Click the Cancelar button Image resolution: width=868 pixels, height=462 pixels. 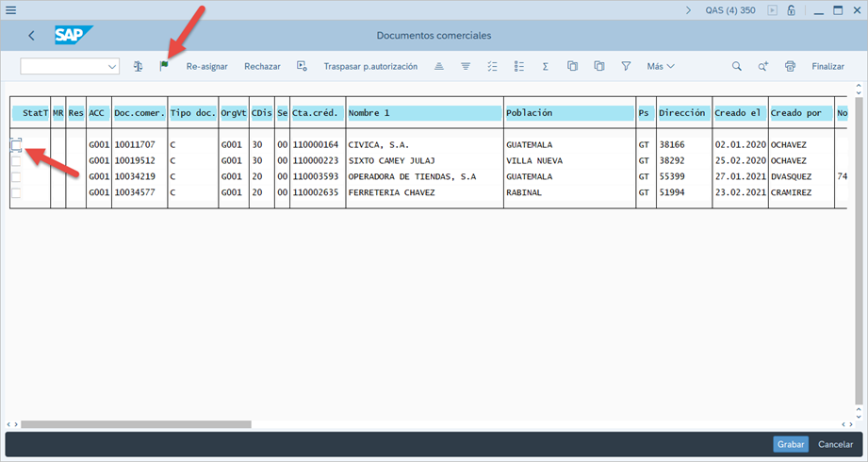(835, 444)
